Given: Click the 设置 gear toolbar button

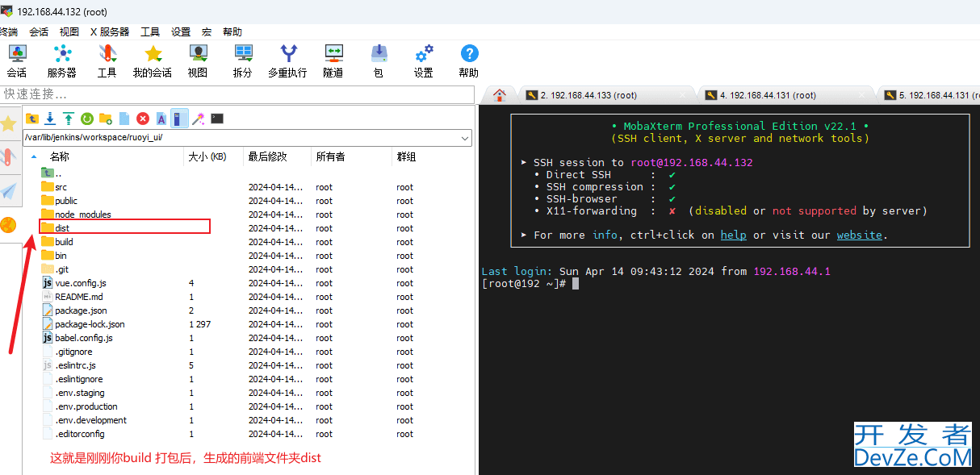Looking at the screenshot, I should point(424,61).
